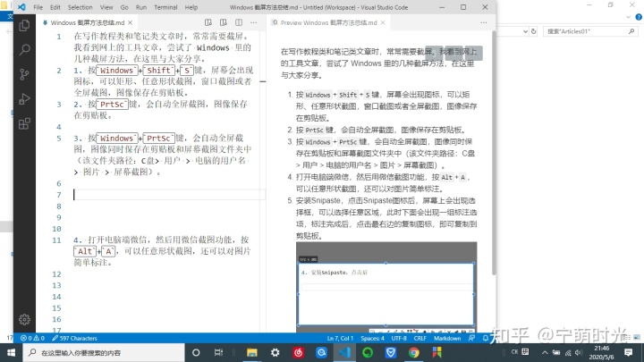Click the Open Preview icon in the editor toolbar
This screenshot has width=644, height=362.
click(208, 22)
